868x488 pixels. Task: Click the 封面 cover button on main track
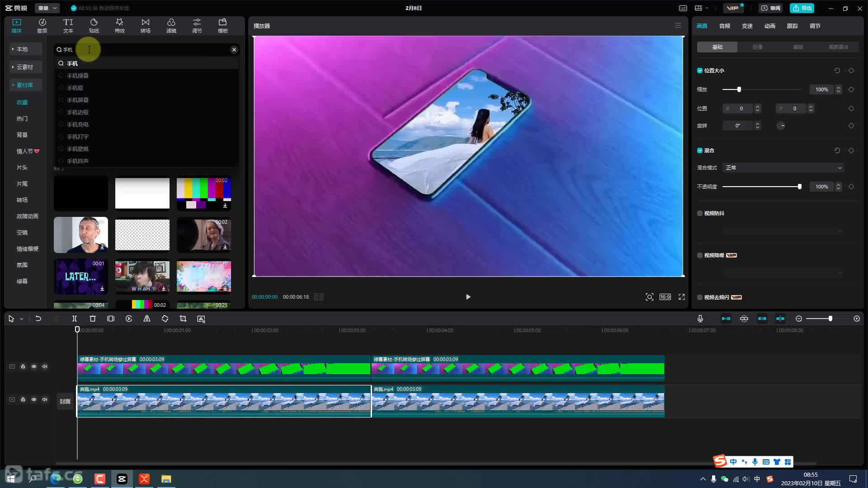point(65,401)
